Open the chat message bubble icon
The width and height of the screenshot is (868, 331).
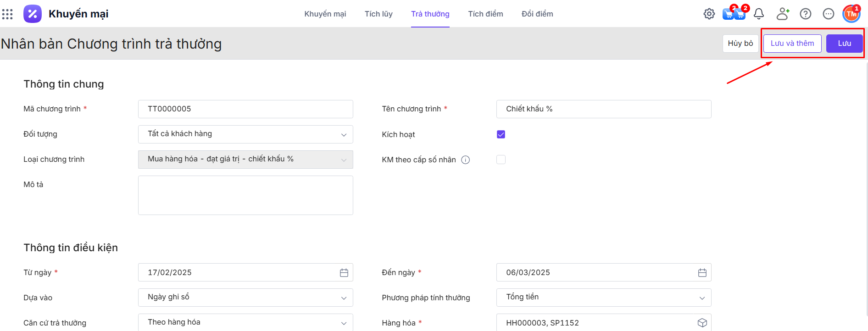[x=828, y=14]
